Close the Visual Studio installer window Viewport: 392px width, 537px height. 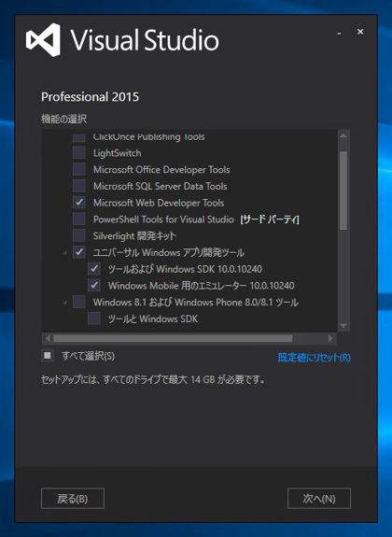coord(360,32)
